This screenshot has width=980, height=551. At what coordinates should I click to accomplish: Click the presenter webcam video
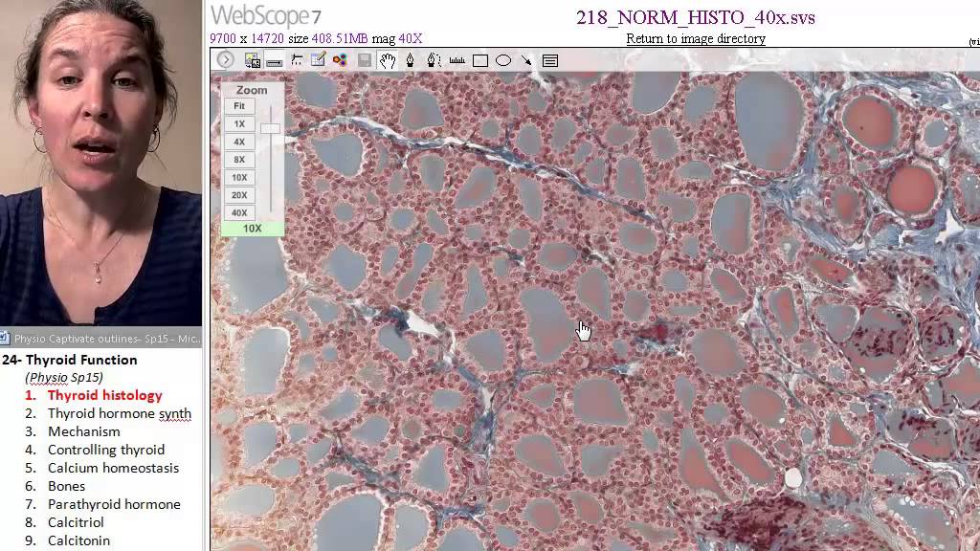pyautogui.click(x=100, y=163)
